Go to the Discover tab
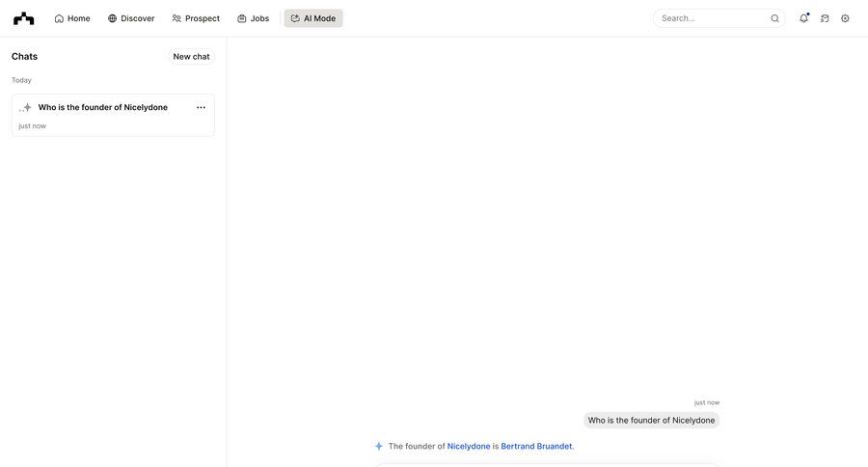Image resolution: width=868 pixels, height=467 pixels. [x=131, y=18]
